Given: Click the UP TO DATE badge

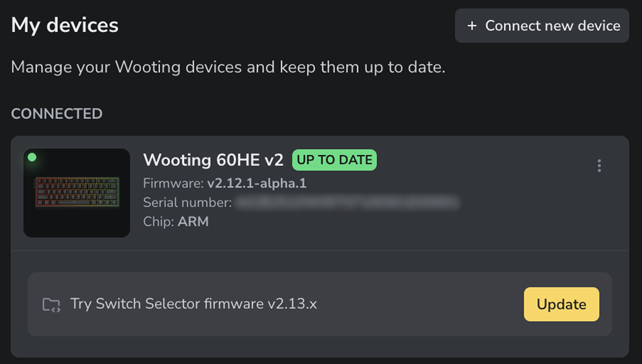Looking at the screenshot, I should [x=334, y=160].
